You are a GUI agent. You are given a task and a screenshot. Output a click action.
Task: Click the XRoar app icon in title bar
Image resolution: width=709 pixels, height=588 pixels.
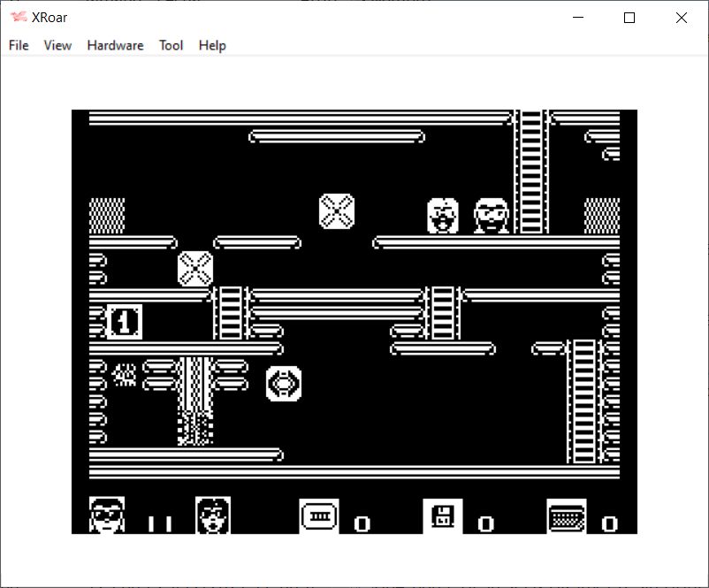pyautogui.click(x=18, y=18)
